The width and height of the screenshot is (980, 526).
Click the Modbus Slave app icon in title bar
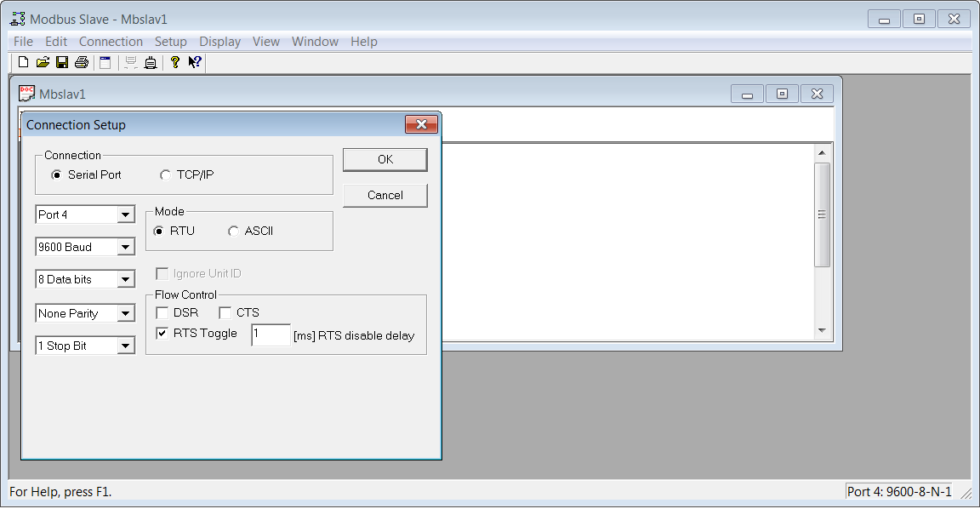pos(18,19)
